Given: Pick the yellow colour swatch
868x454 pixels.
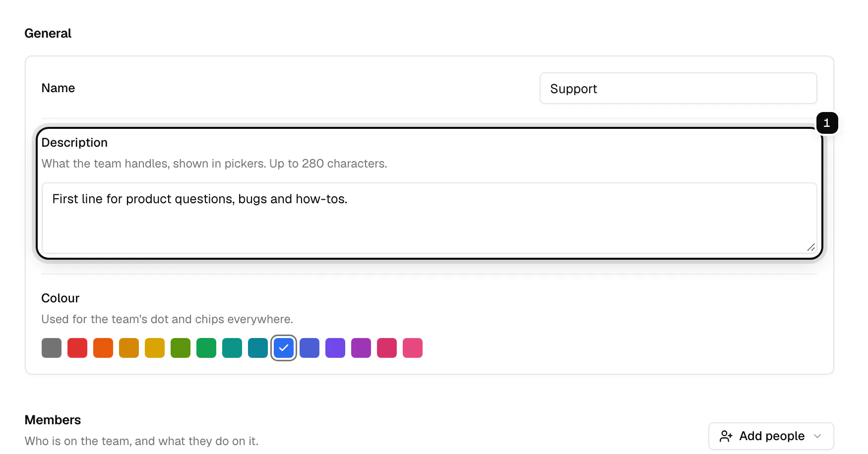Looking at the screenshot, I should 155,348.
